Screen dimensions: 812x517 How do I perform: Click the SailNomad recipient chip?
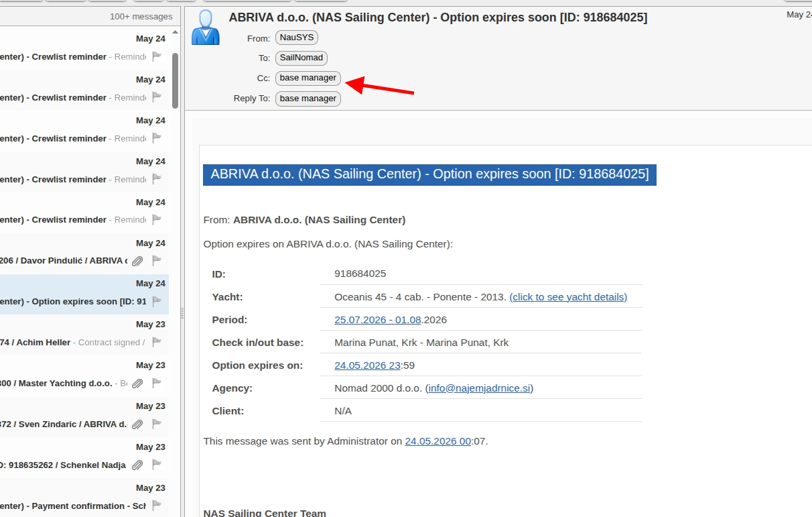[301, 58]
